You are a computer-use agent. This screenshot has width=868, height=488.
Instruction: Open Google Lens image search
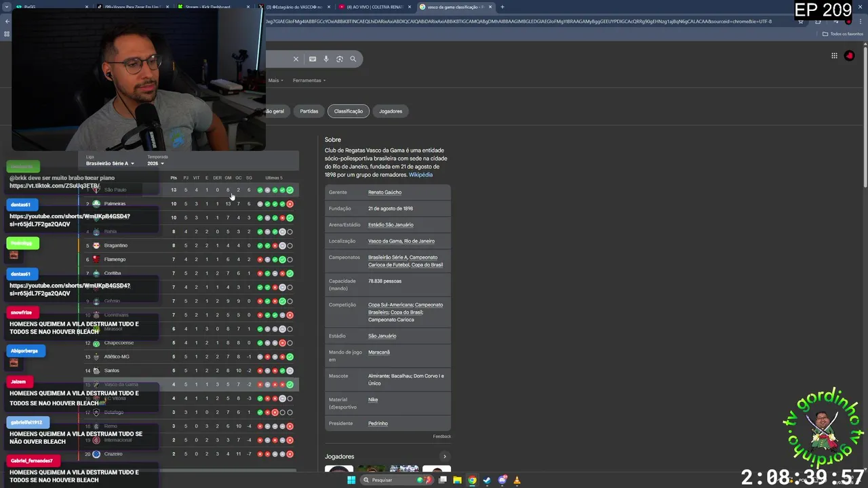[340, 59]
